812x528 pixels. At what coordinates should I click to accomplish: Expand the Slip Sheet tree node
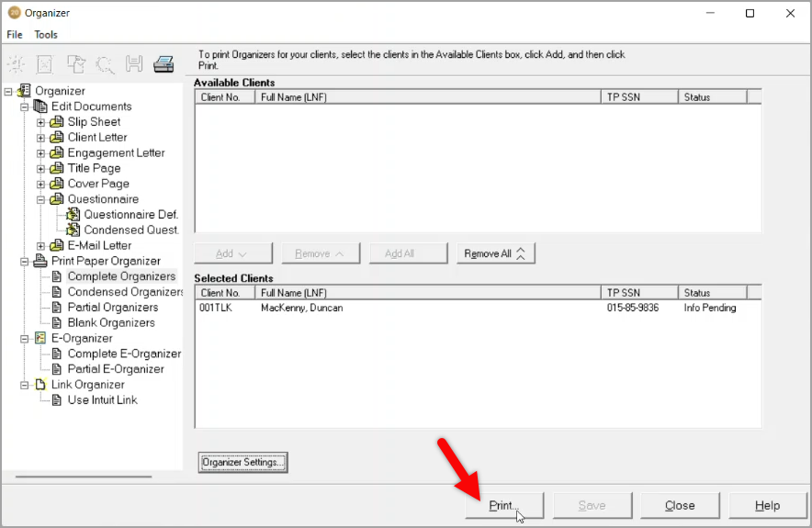[x=41, y=122]
